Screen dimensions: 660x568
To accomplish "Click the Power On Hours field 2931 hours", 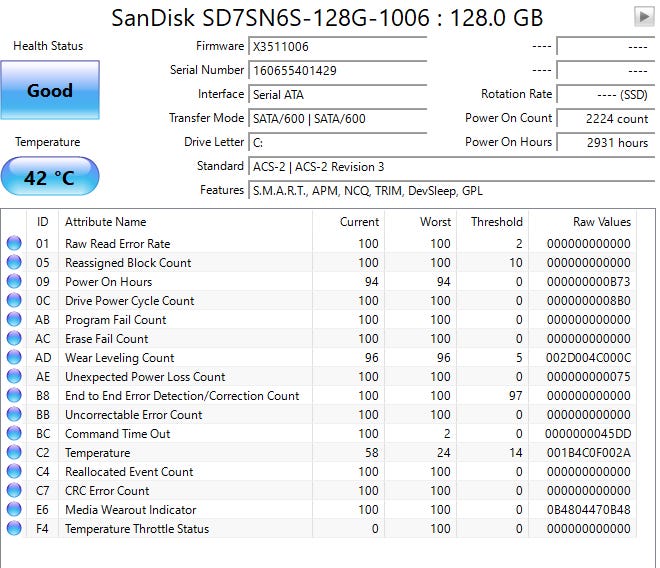I will (x=606, y=142).
